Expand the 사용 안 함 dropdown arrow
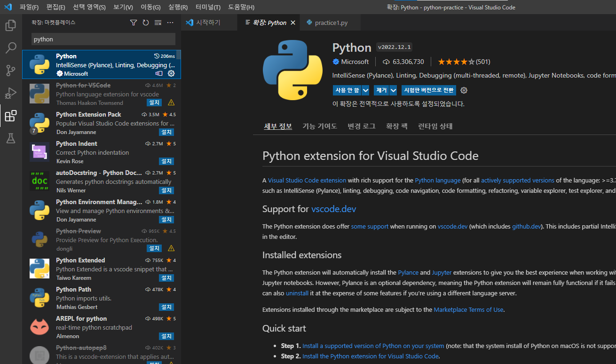Image resolution: width=616 pixels, height=364 pixels. click(x=365, y=90)
